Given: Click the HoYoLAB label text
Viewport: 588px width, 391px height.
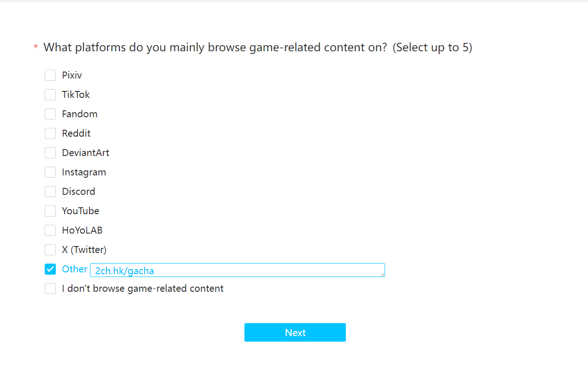Looking at the screenshot, I should [82, 230].
